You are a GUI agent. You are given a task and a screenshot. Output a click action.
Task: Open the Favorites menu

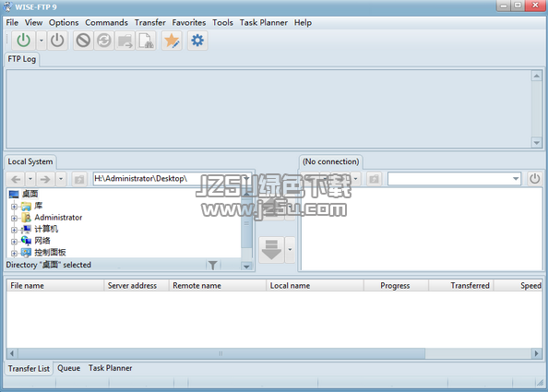pyautogui.click(x=189, y=23)
